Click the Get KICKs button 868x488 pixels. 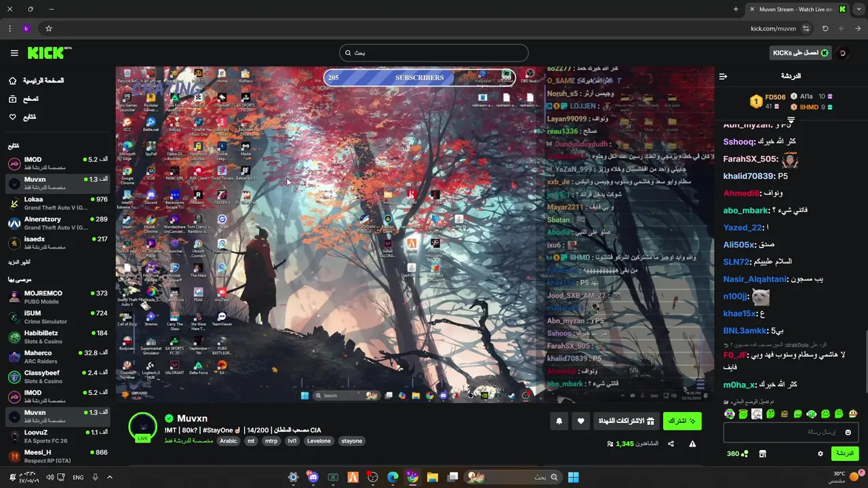pos(801,53)
